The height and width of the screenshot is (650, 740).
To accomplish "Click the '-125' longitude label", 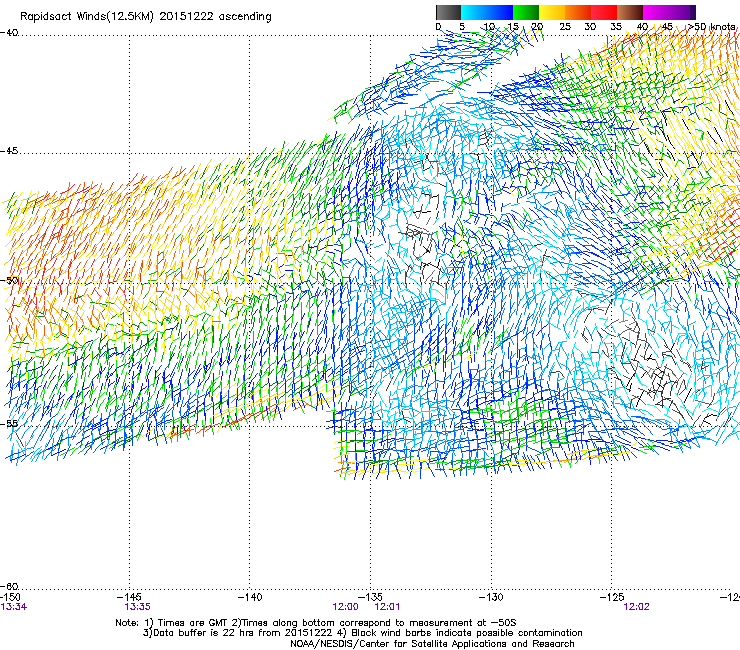I will click(x=612, y=597).
